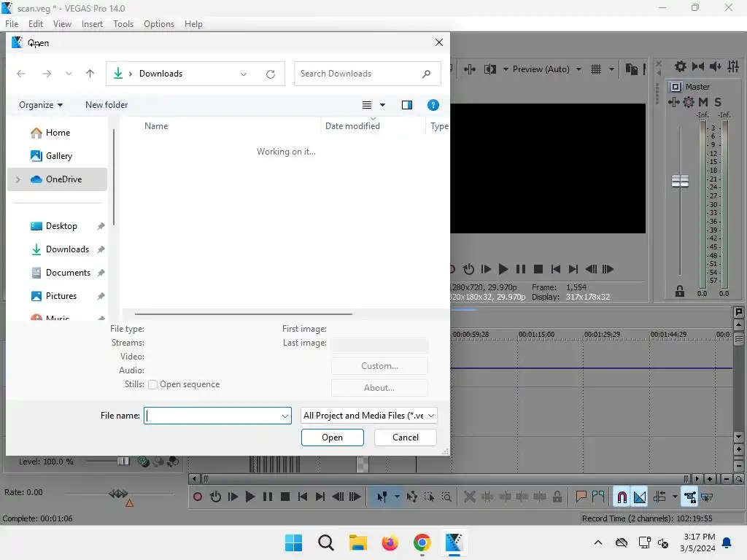747x560 pixels.
Task: Expand the File name history dropdown arrow
Action: [285, 416]
